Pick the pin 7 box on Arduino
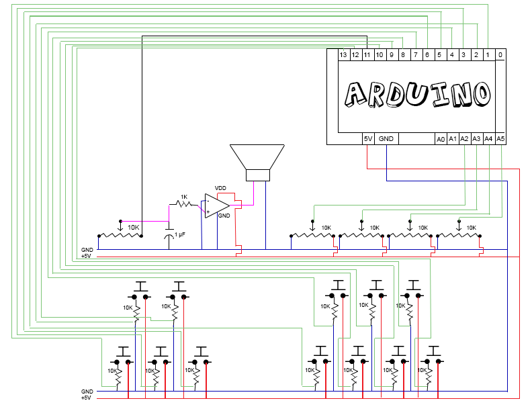The image size is (532, 411). (416, 54)
